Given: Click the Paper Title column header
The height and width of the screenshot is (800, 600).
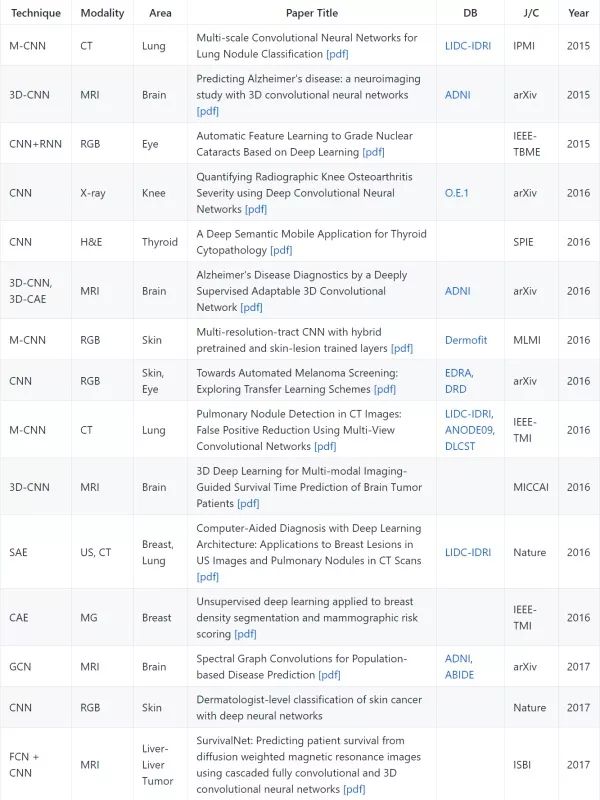Looking at the screenshot, I should pyautogui.click(x=312, y=13).
